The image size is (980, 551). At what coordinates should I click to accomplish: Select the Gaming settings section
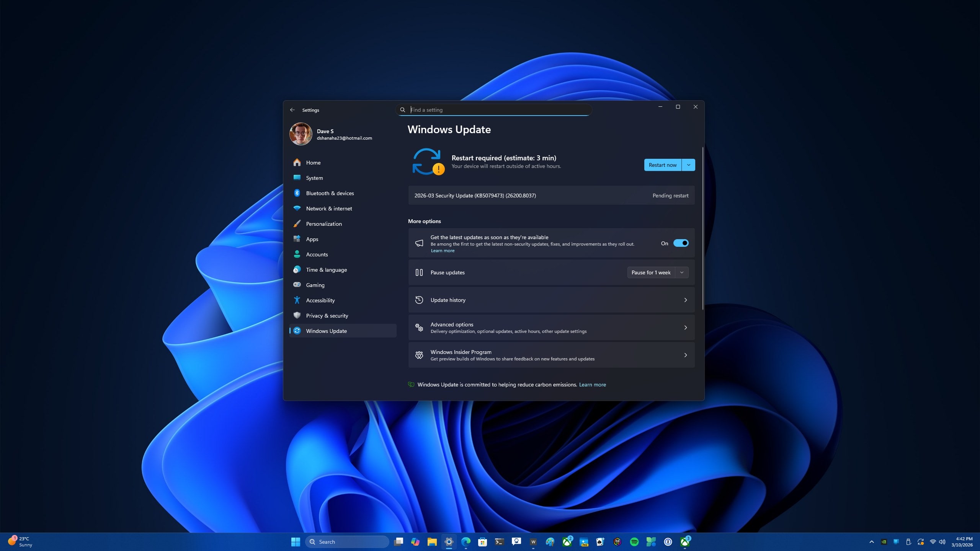point(314,285)
